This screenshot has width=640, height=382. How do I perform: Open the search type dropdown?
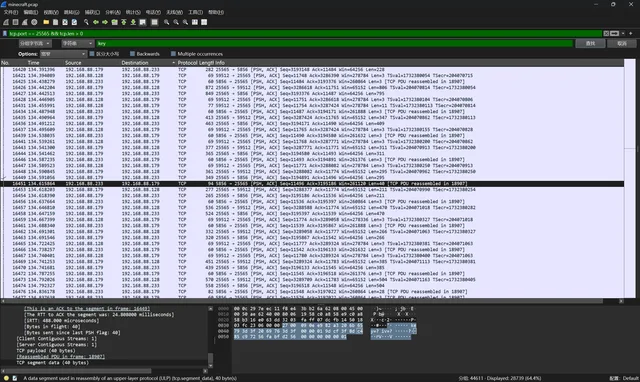coord(78,43)
